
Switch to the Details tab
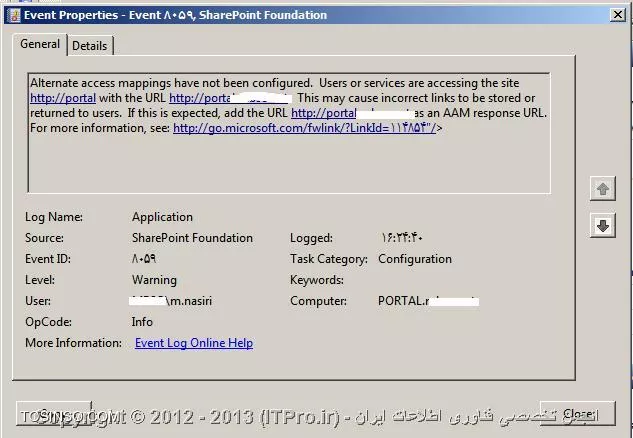pos(90,46)
